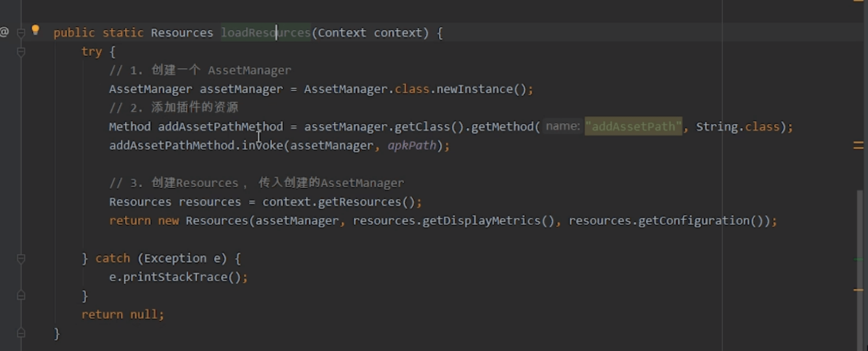The image size is (868, 351).
Task: Click the loadResources method name
Action: tap(265, 33)
